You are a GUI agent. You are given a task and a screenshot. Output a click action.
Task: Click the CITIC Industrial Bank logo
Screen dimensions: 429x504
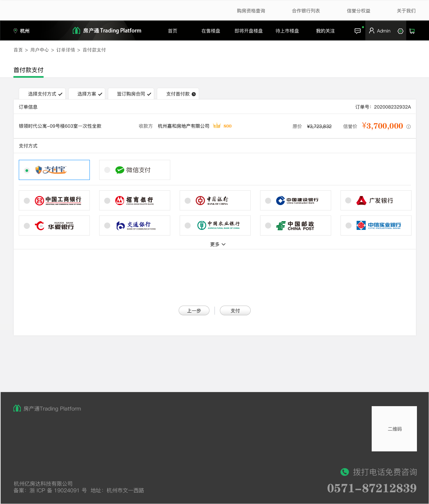379,225
